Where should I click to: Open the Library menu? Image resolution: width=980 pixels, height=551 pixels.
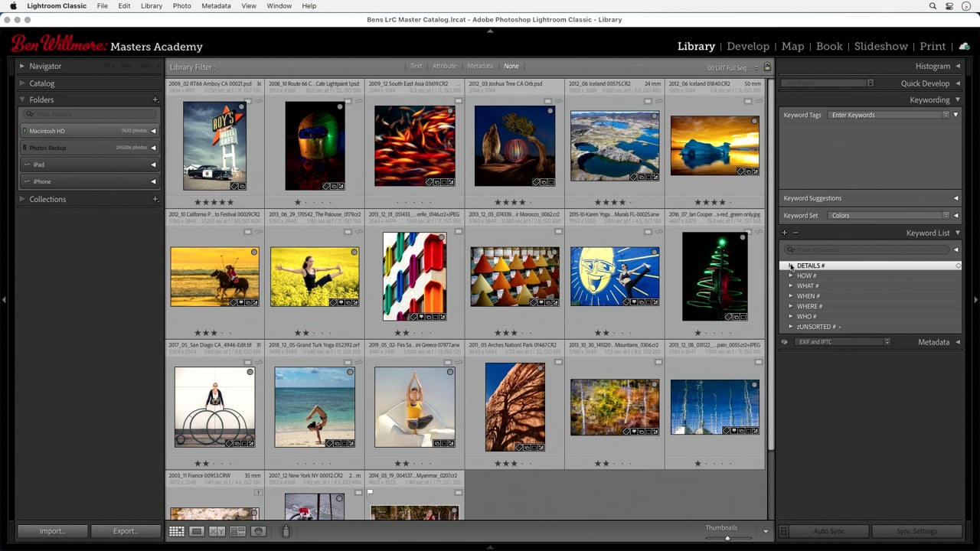(152, 6)
